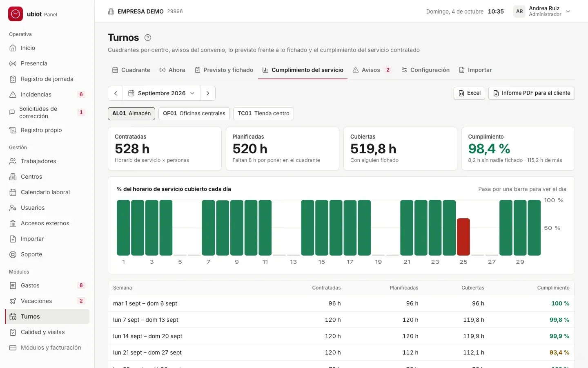Screen dimensions: 588x368
Task: Go to Inicio in the sidebar
Action: coord(47,48)
